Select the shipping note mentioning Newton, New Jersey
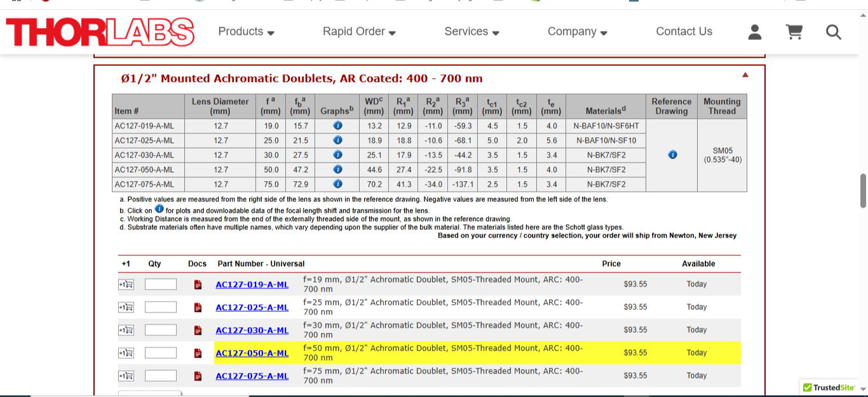Viewport: 868px width, 397px height. pos(587,236)
